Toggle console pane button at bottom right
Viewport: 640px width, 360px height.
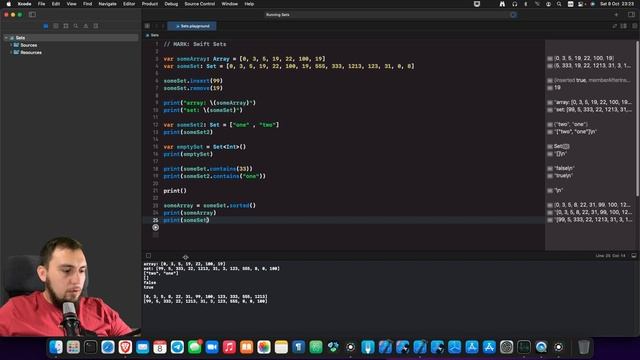click(x=634, y=256)
